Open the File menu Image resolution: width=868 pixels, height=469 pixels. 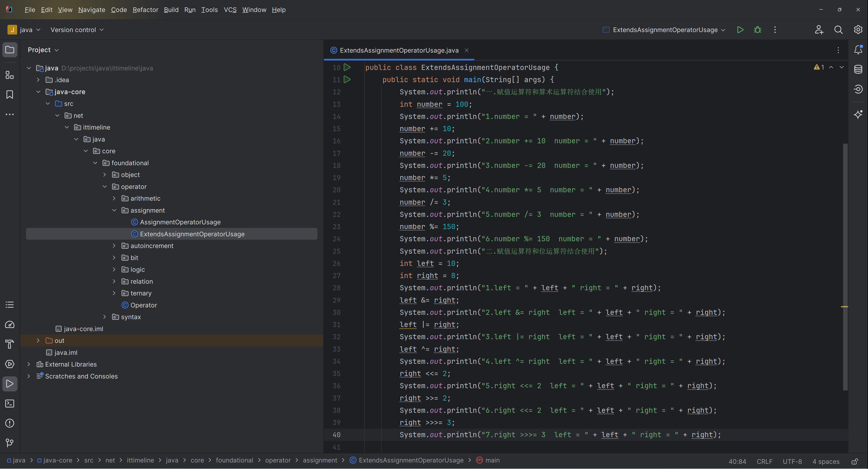30,10
